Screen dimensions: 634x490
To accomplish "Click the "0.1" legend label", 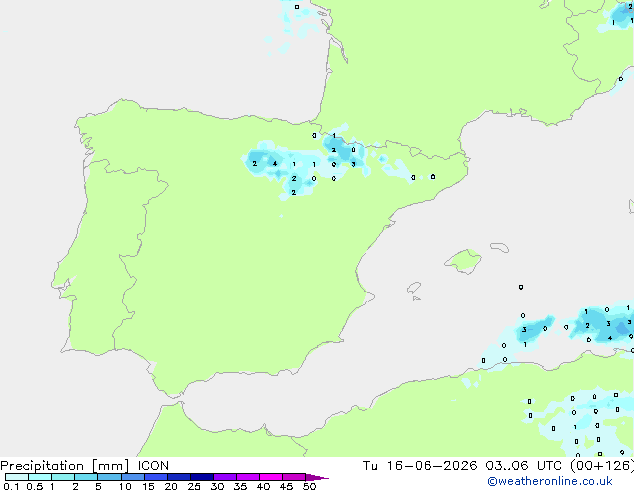I will tap(11, 486).
